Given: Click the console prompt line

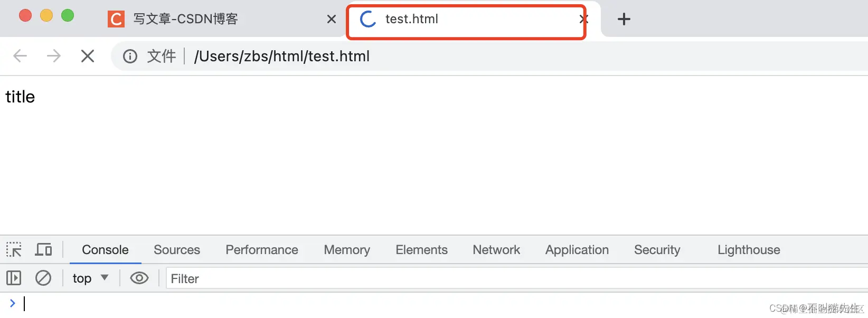Looking at the screenshot, I should click(317, 304).
